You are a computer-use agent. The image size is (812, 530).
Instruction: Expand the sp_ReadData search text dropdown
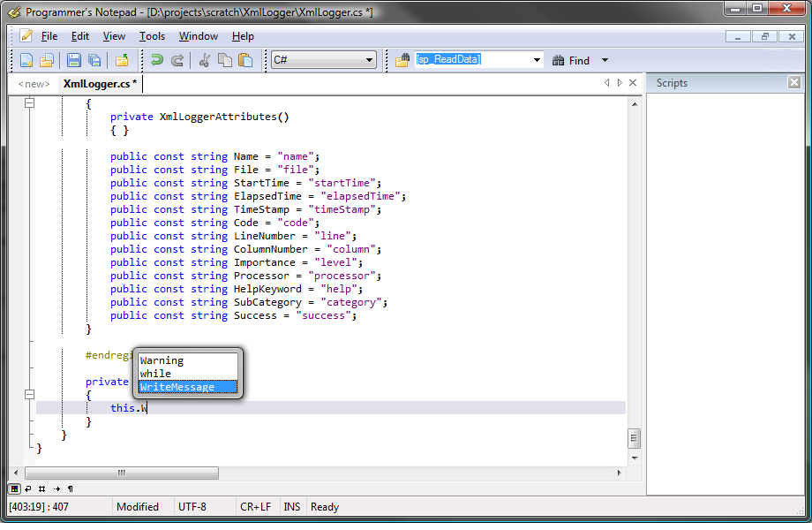tap(537, 60)
